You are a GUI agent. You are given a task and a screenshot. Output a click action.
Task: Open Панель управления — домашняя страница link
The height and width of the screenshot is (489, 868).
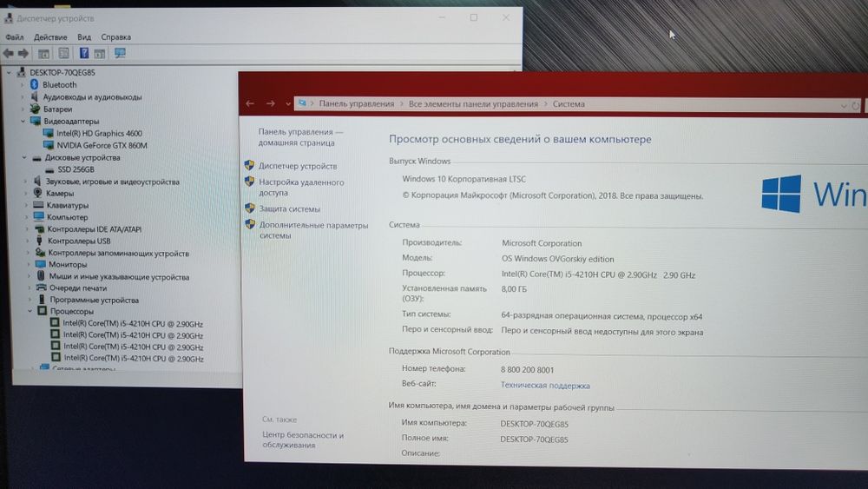point(300,137)
